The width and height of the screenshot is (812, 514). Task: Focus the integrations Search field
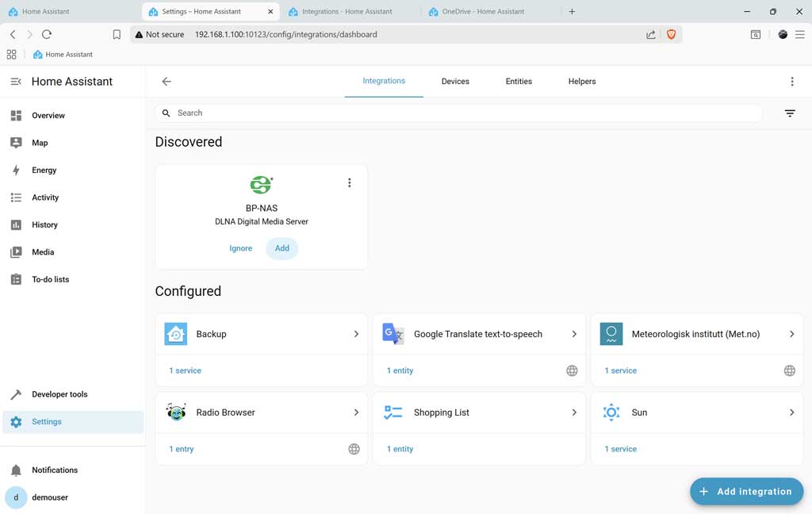pyautogui.click(x=459, y=113)
